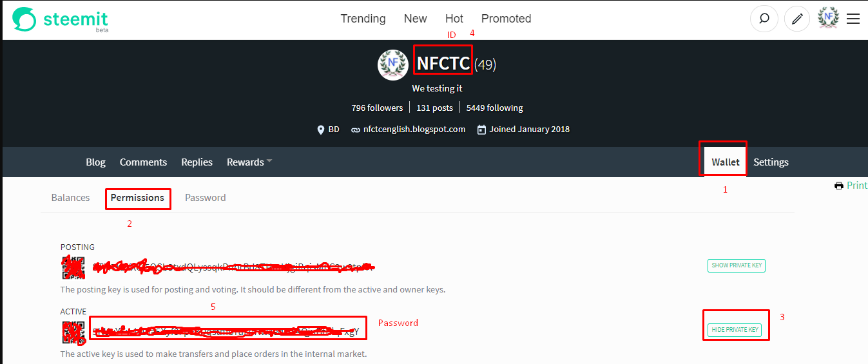Switch to the Balances subtab
Viewport: 868px width, 364px height.
pos(70,198)
